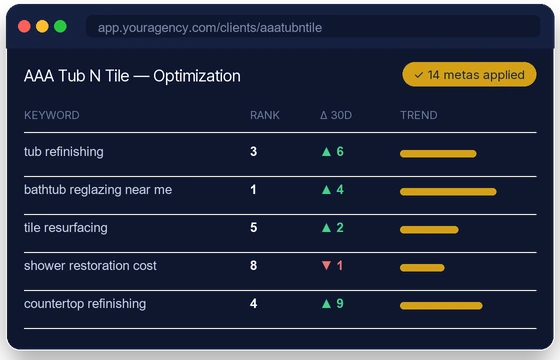Click the green maximize window button
The image size is (560, 360).
[x=60, y=26]
